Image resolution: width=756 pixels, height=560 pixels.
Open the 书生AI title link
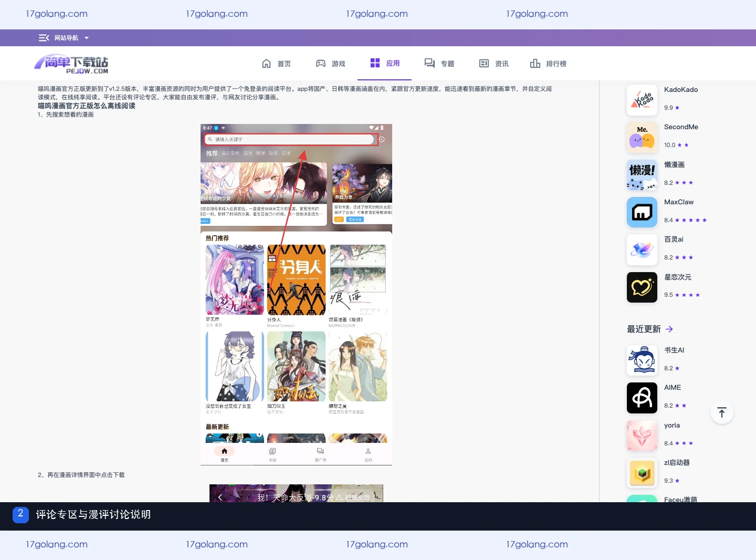pyautogui.click(x=674, y=350)
